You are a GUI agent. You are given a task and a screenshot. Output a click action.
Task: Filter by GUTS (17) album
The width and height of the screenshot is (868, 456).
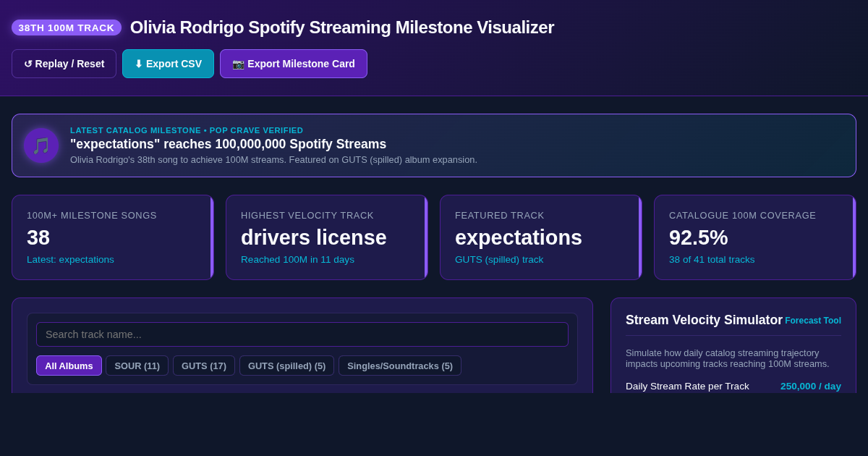(204, 366)
